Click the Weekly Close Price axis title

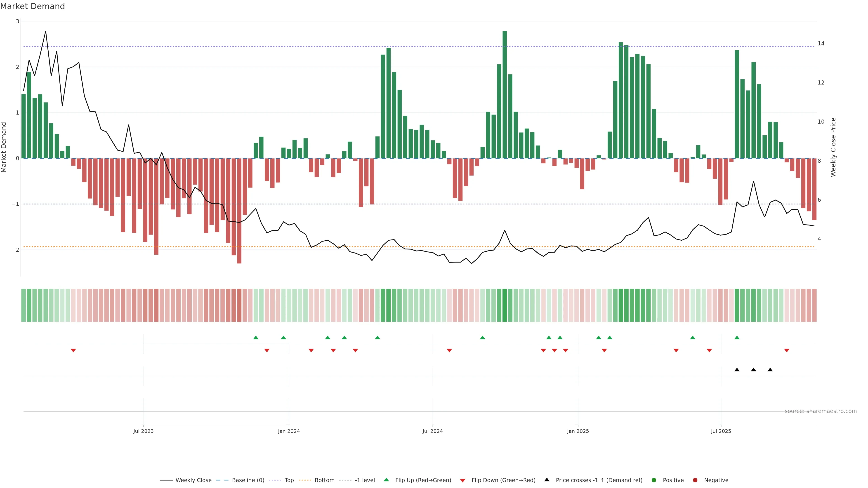click(x=833, y=147)
